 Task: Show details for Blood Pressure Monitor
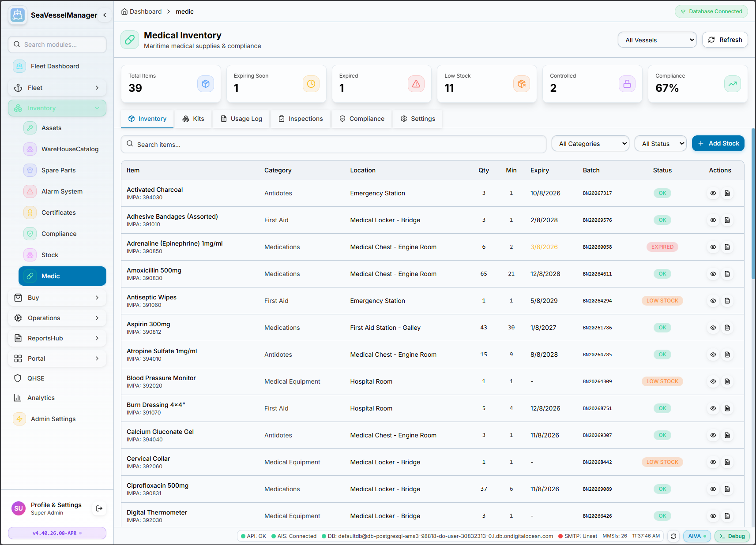pos(713,381)
